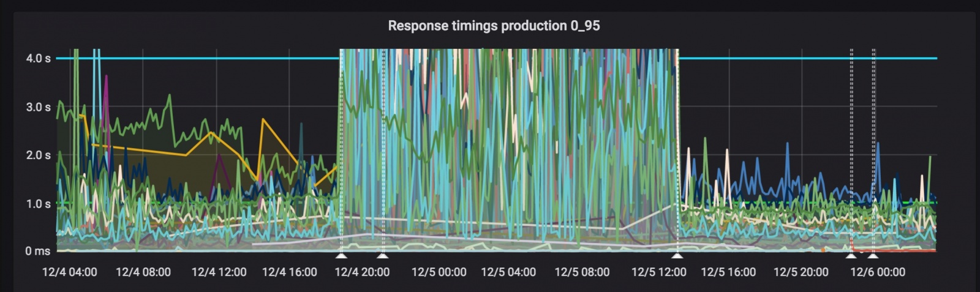Click the 12/5 20:00 time label
The width and height of the screenshot is (980, 292).
801,272
